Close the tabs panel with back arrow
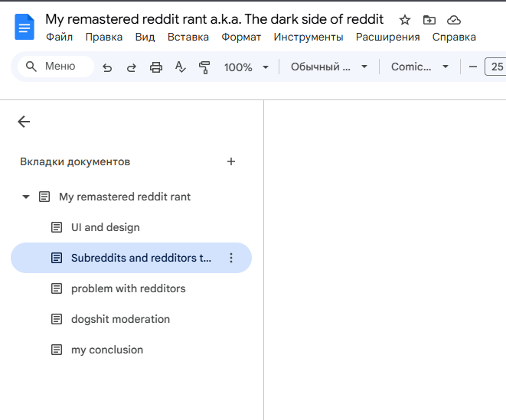 [24, 122]
